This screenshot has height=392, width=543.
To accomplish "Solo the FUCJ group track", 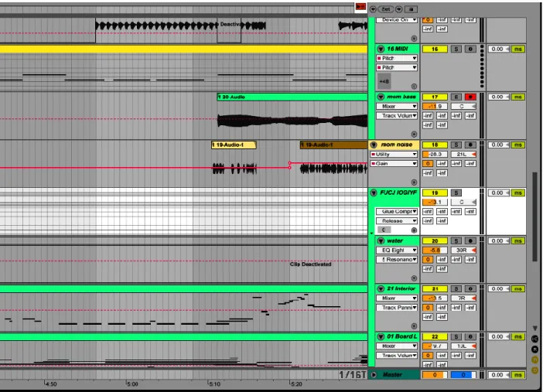I will [456, 193].
